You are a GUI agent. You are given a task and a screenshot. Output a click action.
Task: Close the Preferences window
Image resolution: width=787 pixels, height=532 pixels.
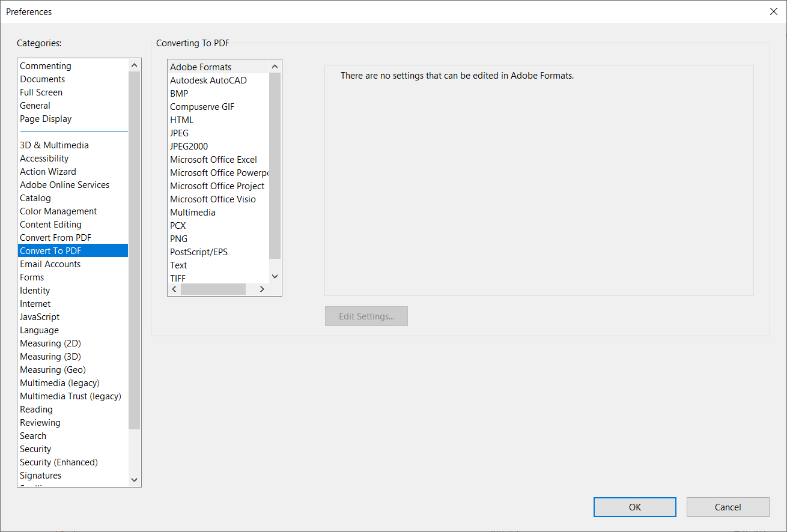774,11
